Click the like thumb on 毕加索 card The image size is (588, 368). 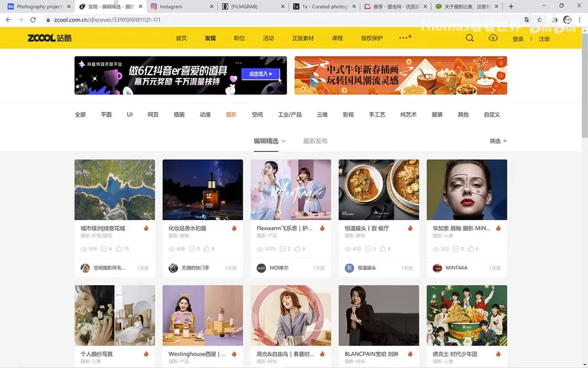471,248
